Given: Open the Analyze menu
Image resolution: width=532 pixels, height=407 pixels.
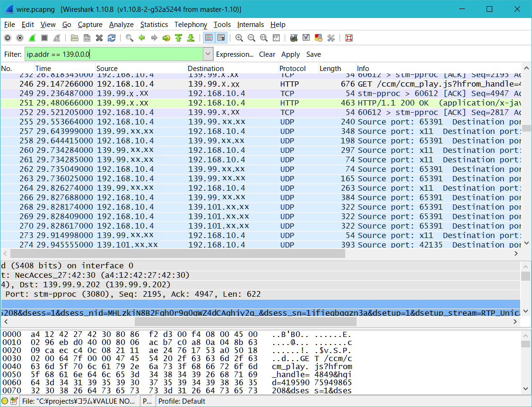Looking at the screenshot, I should 121,25.
